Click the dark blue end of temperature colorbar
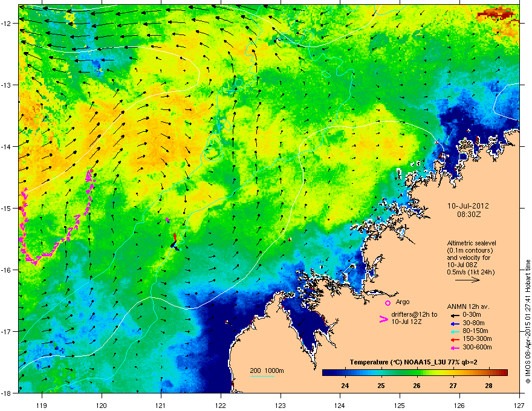The image size is (532, 411). [x=328, y=372]
